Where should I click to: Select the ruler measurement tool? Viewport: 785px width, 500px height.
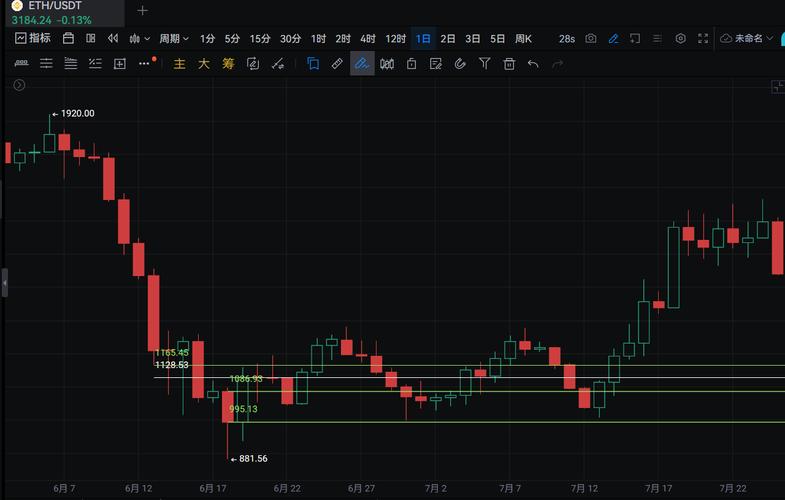click(337, 64)
